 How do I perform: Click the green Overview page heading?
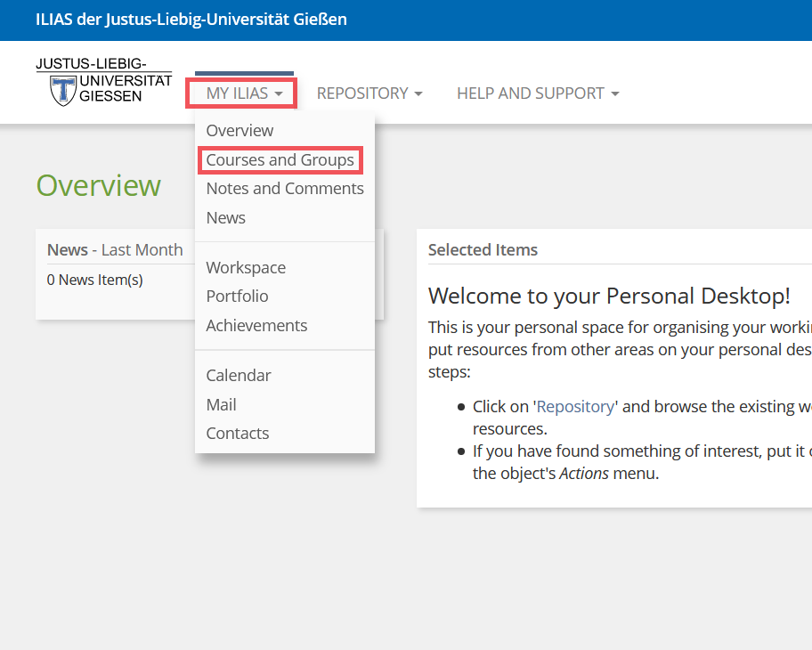coord(98,186)
